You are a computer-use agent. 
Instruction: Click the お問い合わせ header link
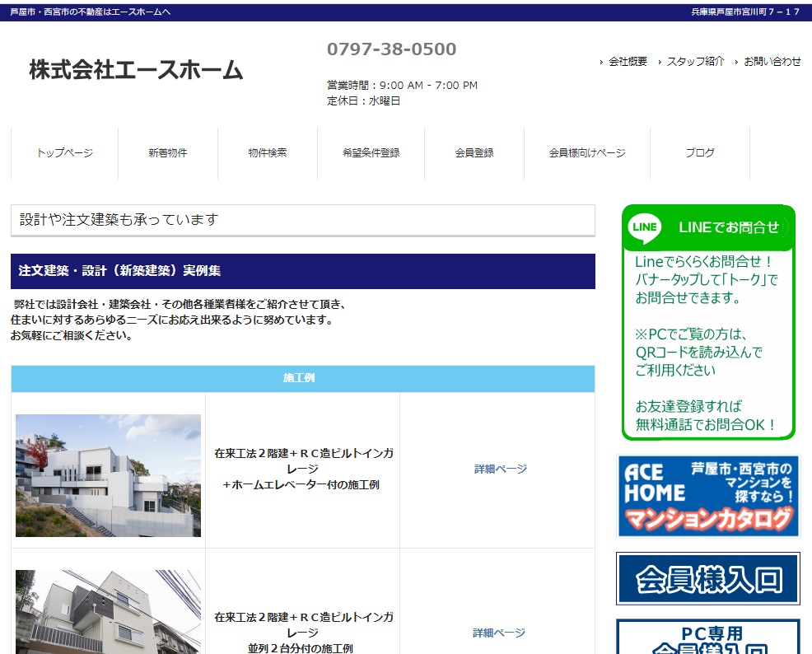pyautogui.click(x=772, y=62)
